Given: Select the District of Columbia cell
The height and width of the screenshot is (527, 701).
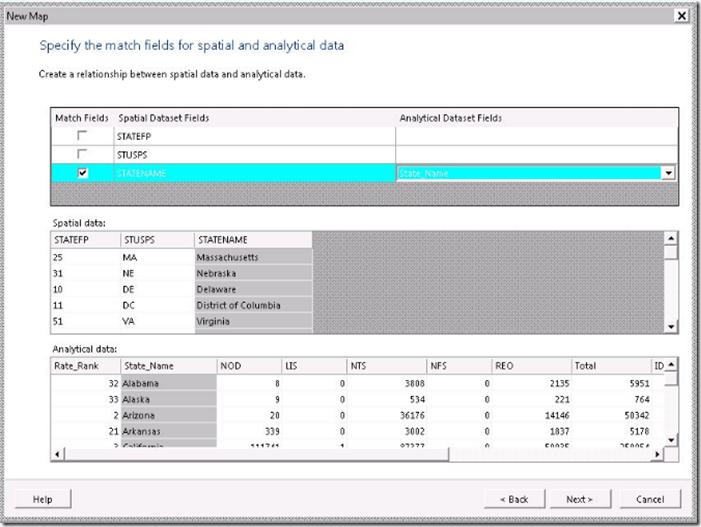Looking at the screenshot, I should pyautogui.click(x=253, y=306).
